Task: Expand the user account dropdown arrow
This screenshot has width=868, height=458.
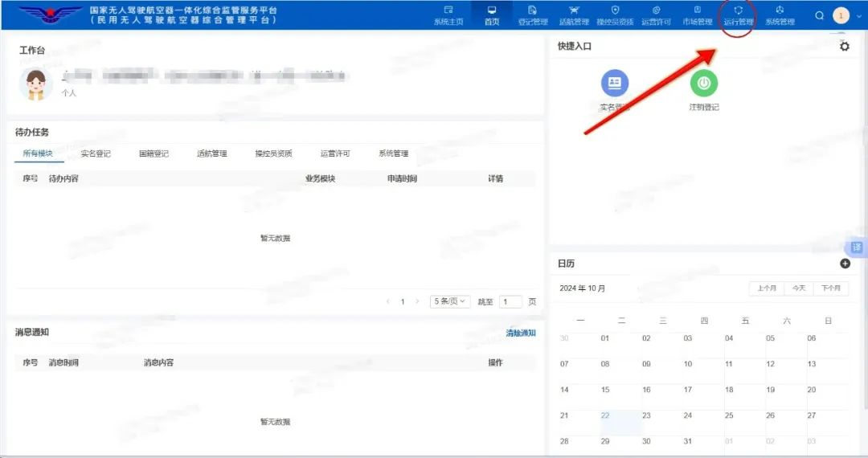Action: point(859,16)
